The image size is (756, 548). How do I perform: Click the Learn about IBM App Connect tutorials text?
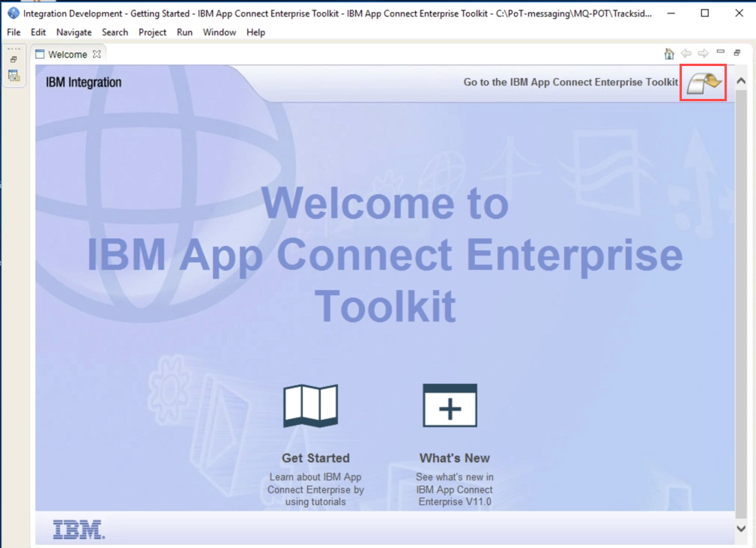315,489
